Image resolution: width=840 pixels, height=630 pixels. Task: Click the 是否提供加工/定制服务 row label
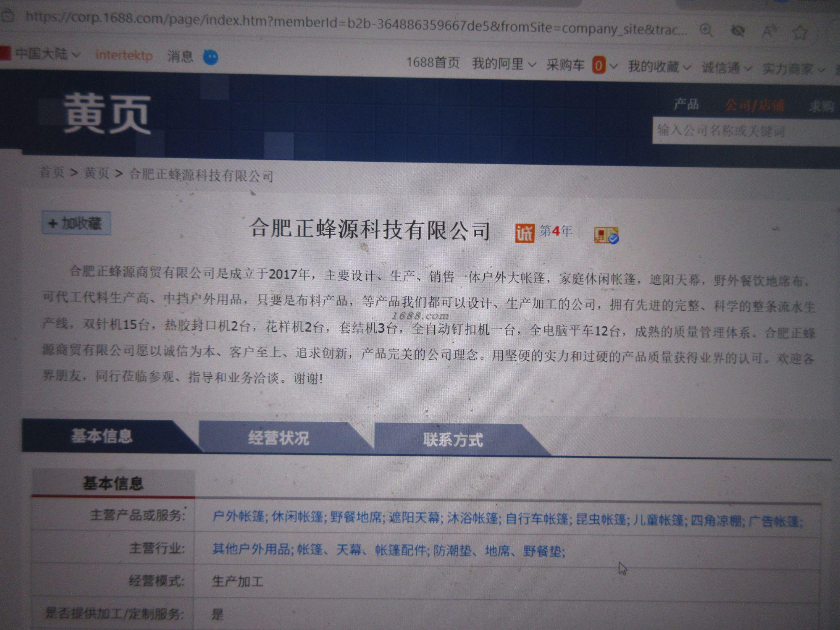tap(115, 614)
